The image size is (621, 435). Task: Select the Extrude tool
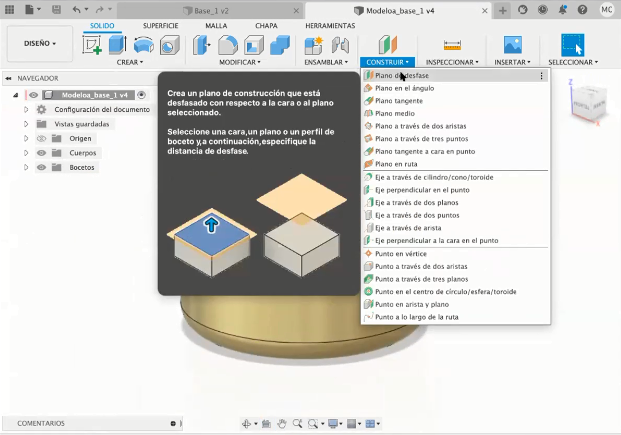coord(117,44)
